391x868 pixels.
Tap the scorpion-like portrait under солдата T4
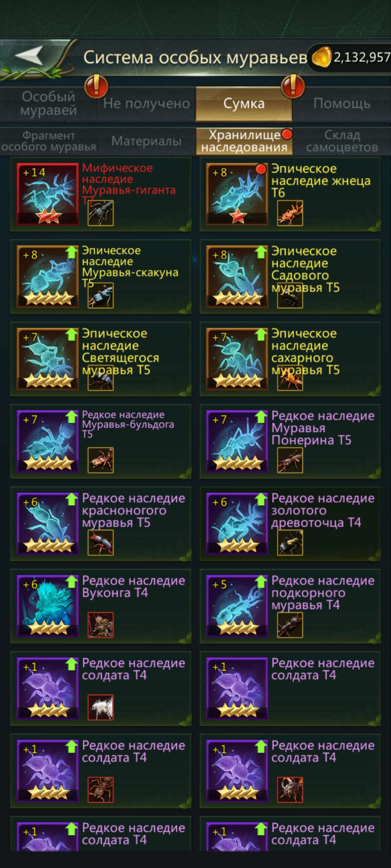(290, 790)
